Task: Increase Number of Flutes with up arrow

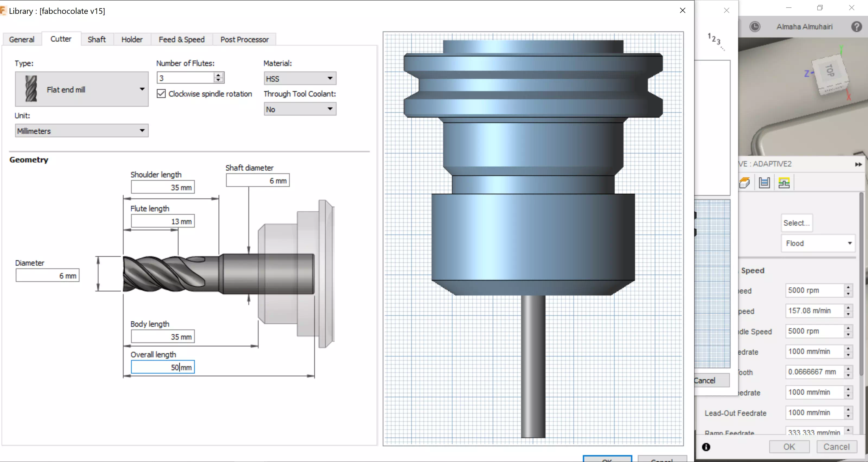Action: (x=219, y=75)
